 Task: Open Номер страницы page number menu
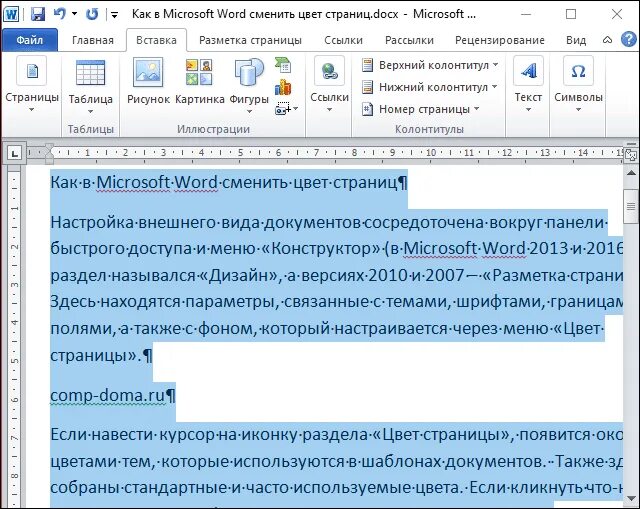(420, 109)
